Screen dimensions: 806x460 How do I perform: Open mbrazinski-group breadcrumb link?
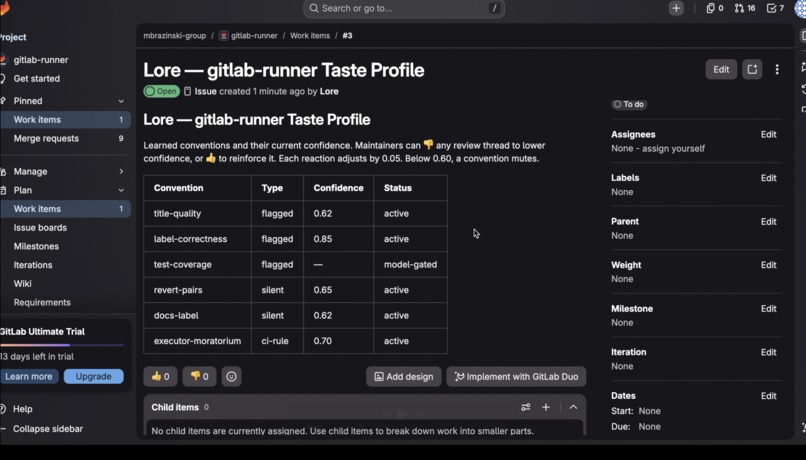point(174,35)
